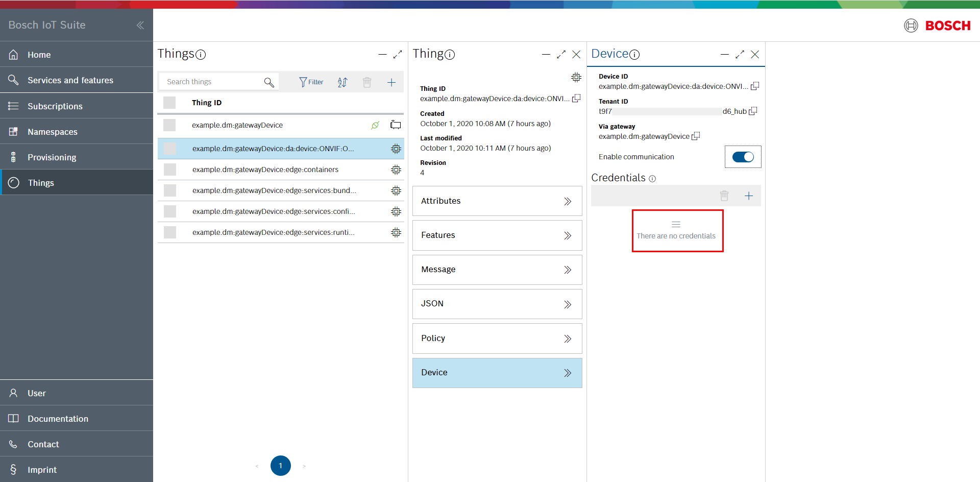Minimize the Device panel
Screen dimensions: 980x482
[724, 54]
